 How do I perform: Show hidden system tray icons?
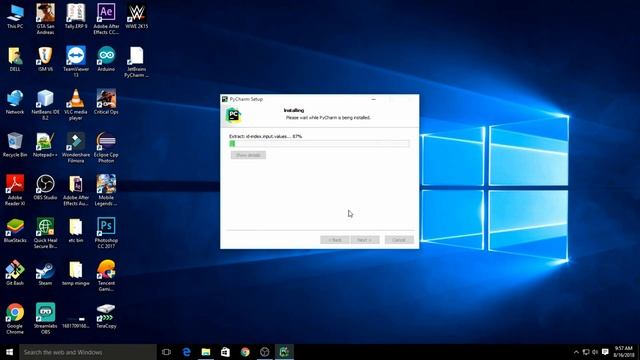(x=576, y=352)
